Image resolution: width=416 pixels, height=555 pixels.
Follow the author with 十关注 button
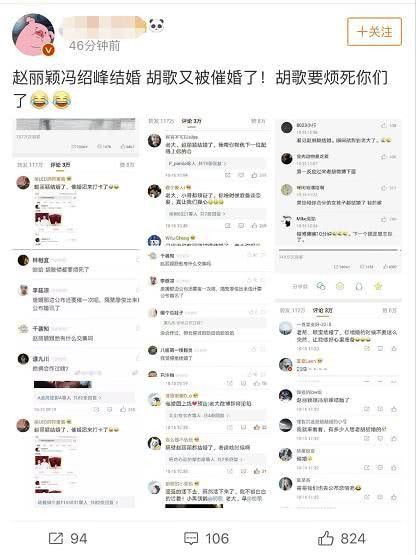click(374, 32)
